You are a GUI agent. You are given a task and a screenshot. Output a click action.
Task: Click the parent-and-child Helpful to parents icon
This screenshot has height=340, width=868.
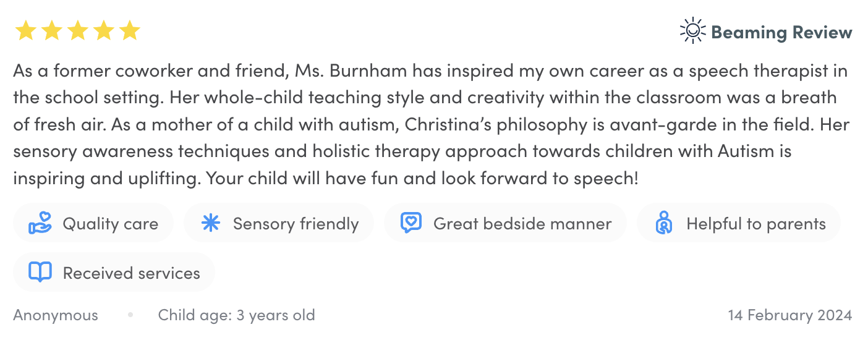[664, 223]
